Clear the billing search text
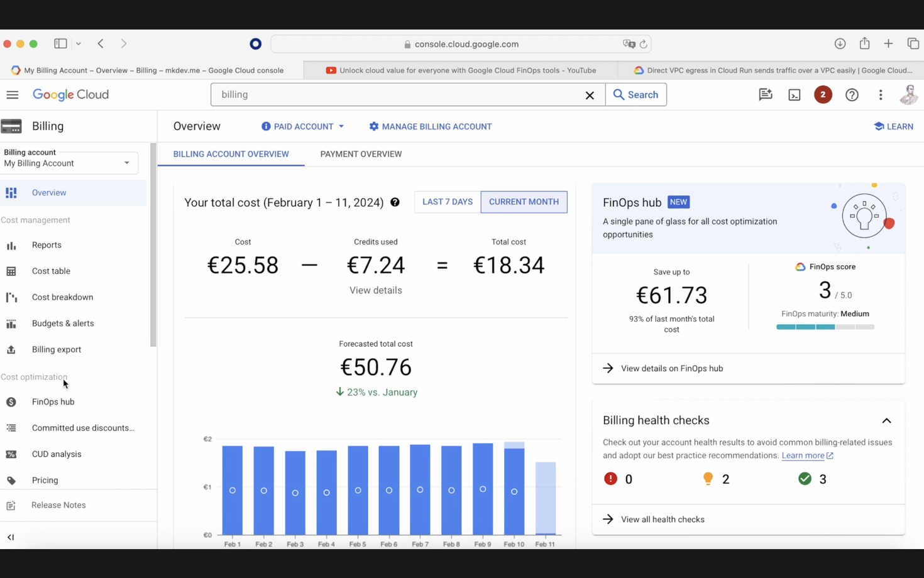This screenshot has width=924, height=578. [x=590, y=95]
